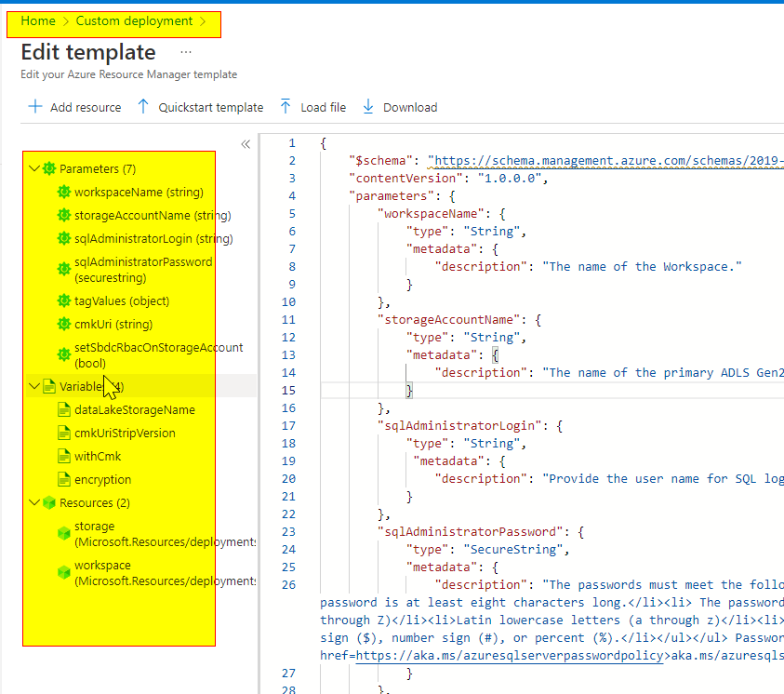Click line number 15 in editor gutter
784x694 pixels.
point(288,391)
